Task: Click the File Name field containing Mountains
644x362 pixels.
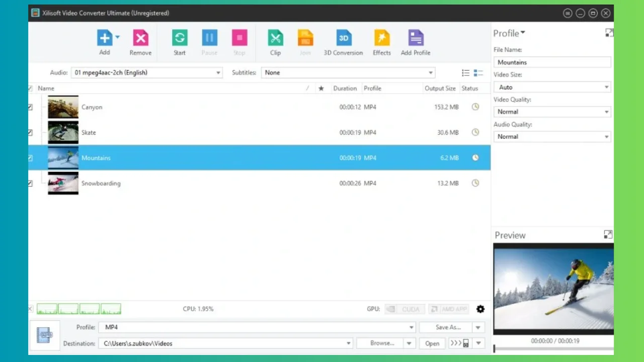Action: (552, 62)
